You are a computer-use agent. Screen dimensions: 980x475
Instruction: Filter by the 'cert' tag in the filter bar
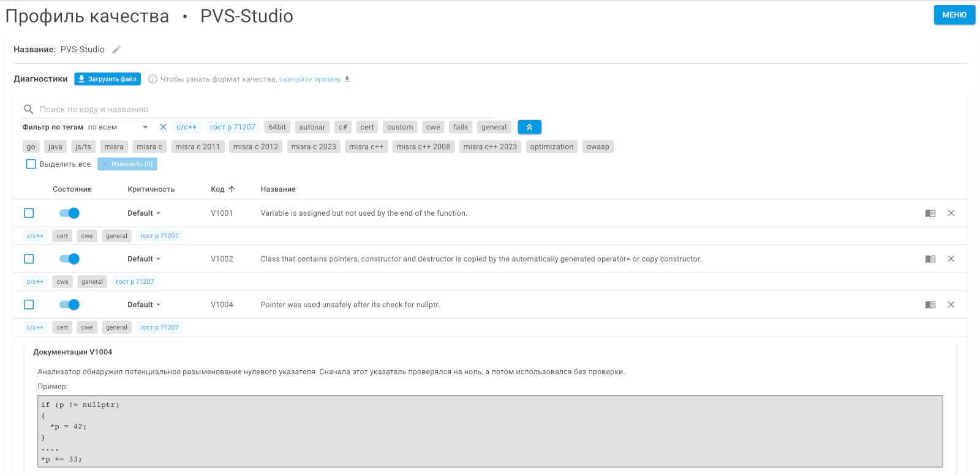tap(367, 127)
